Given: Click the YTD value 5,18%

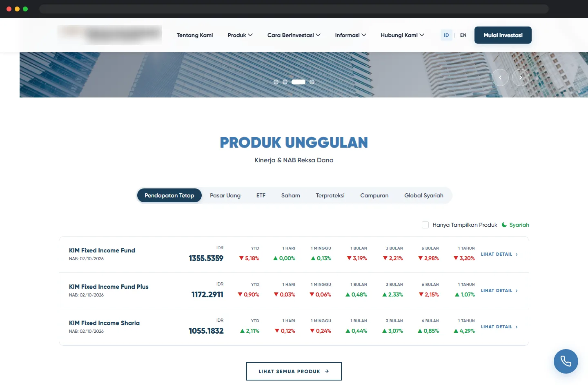Looking at the screenshot, I should [x=249, y=258].
